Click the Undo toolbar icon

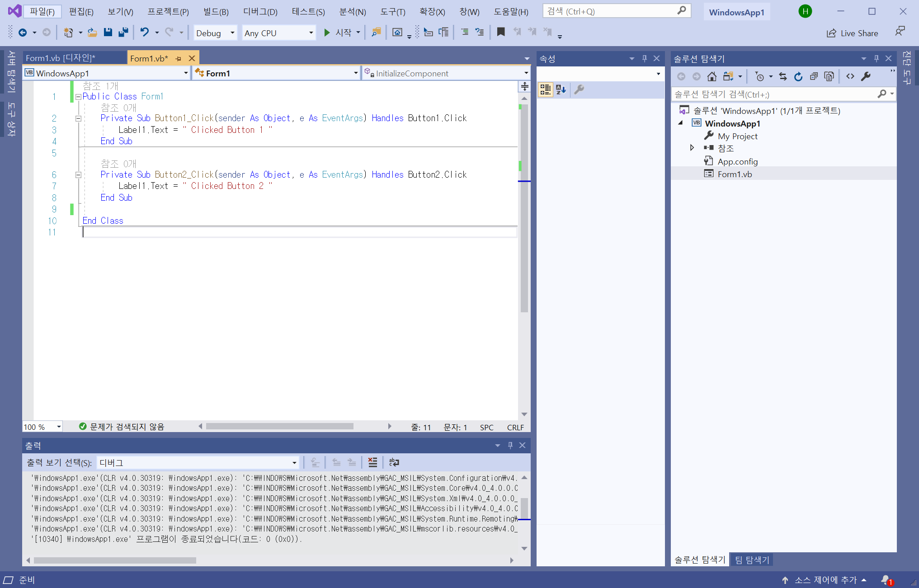[144, 33]
